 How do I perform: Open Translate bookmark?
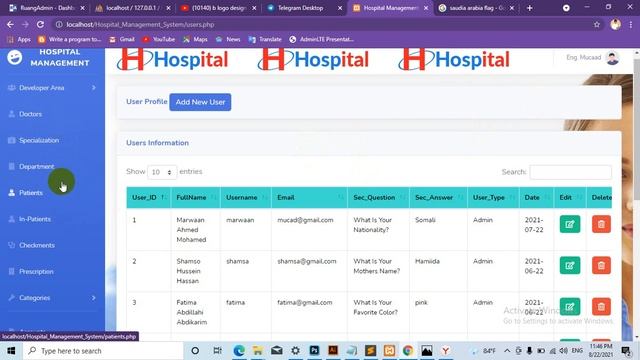(265, 39)
